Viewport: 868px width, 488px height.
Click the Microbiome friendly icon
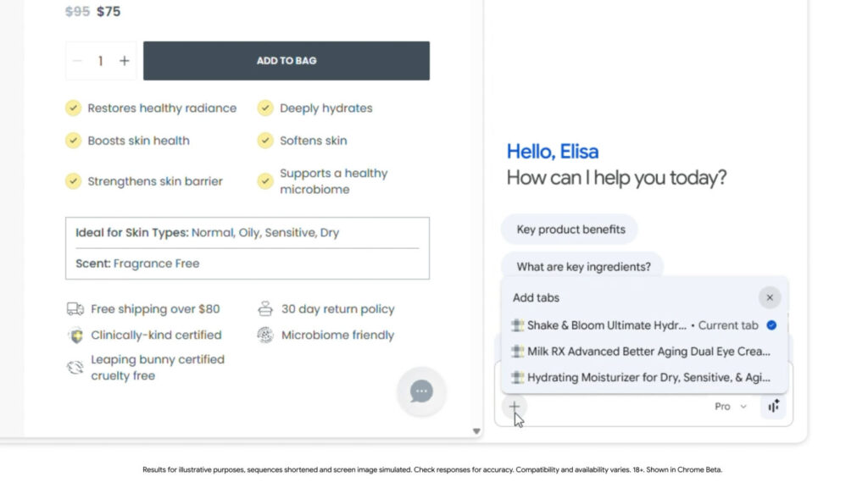[265, 335]
